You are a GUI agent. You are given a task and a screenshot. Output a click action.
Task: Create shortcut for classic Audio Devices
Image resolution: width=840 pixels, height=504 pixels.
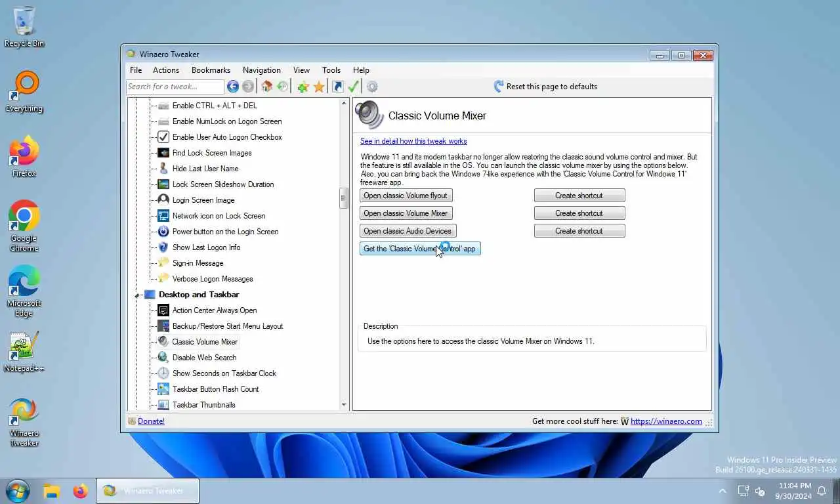pos(579,231)
